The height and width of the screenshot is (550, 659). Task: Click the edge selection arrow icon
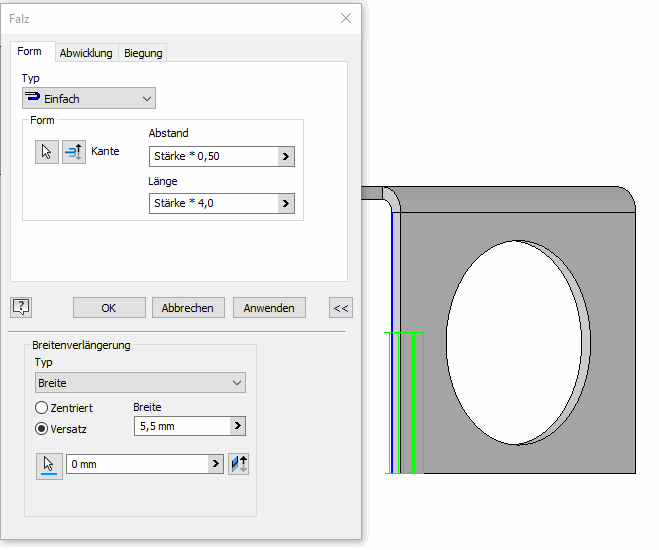(x=46, y=152)
